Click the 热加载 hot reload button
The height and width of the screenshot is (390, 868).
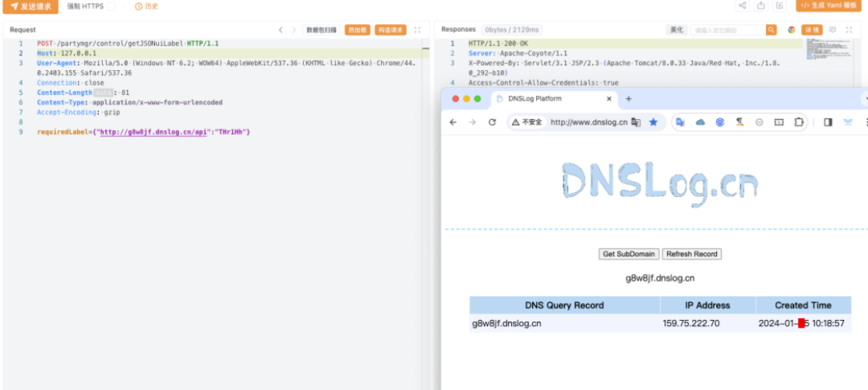(358, 30)
